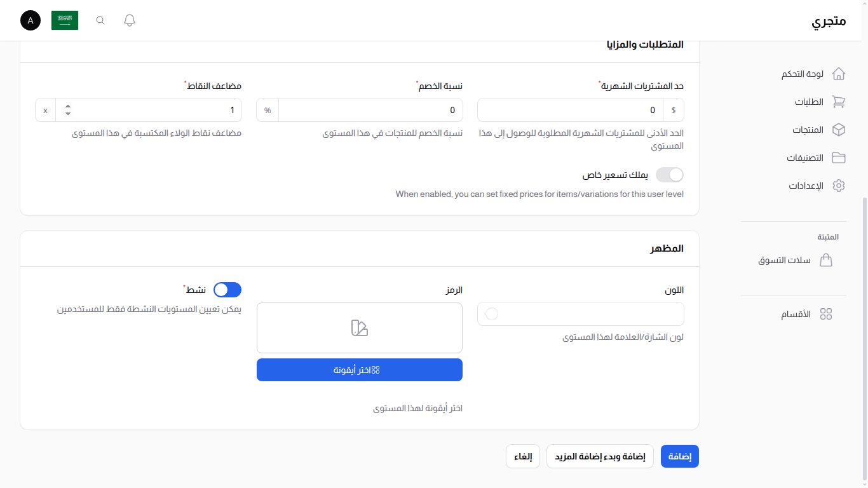The width and height of the screenshot is (868, 488).
Task: Click the Saudi flag language switcher
Action: coord(64,20)
